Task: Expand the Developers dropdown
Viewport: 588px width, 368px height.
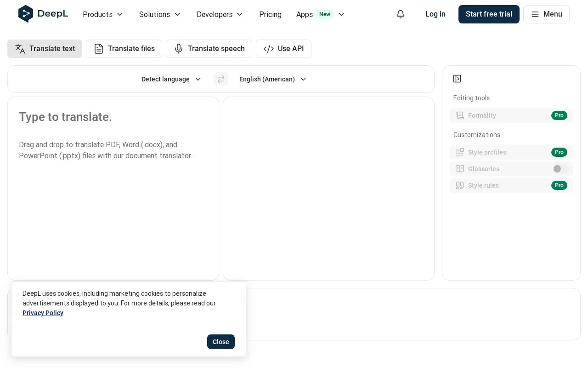Action: click(220, 14)
